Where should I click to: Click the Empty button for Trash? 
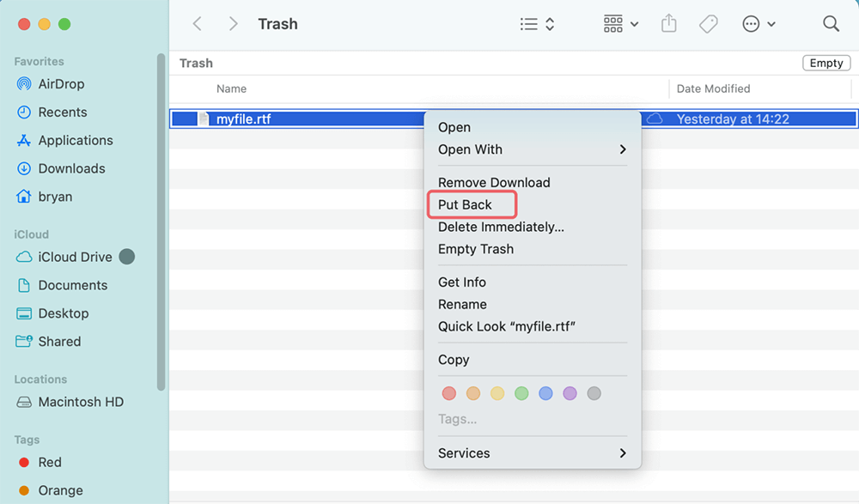point(825,62)
